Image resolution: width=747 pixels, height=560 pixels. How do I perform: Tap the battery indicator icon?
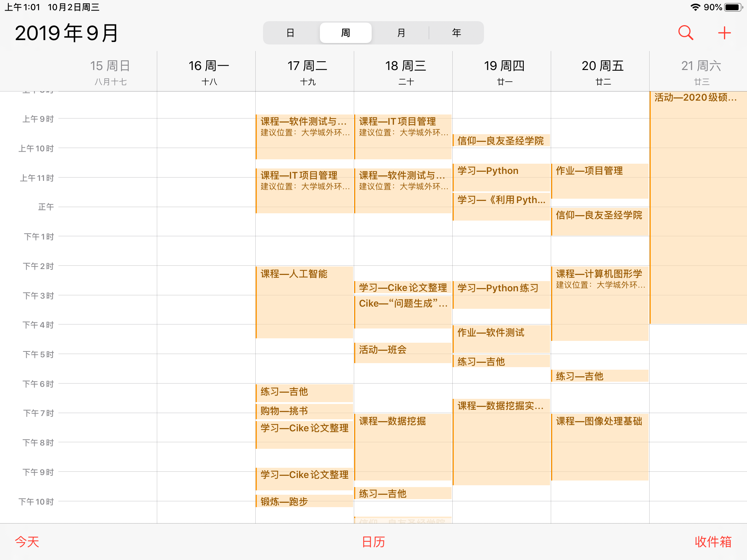(x=733, y=7)
